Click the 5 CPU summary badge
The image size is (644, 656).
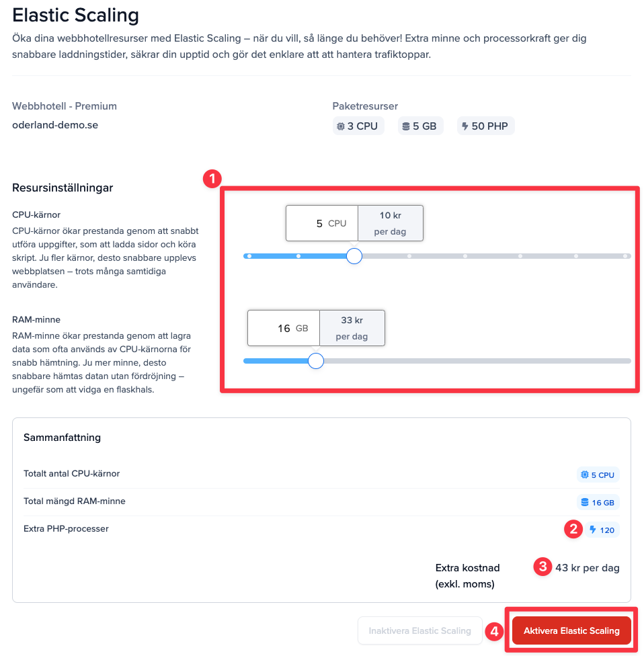pos(598,475)
